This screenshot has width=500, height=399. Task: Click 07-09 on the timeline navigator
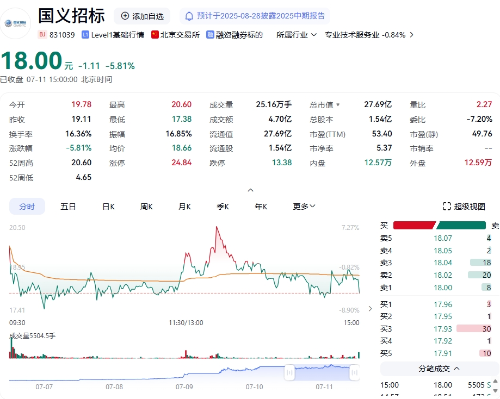click(x=184, y=387)
